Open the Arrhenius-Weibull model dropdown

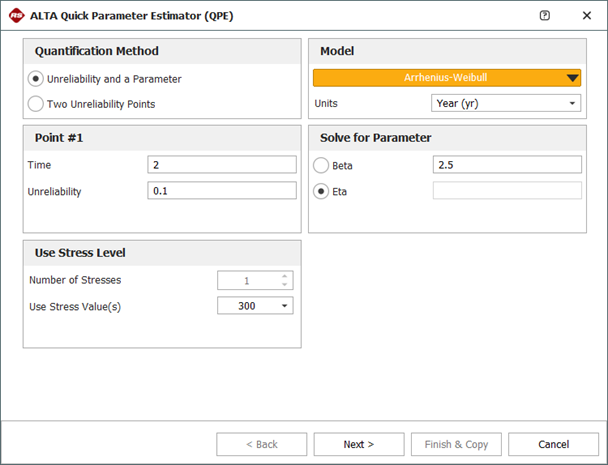[447, 79]
